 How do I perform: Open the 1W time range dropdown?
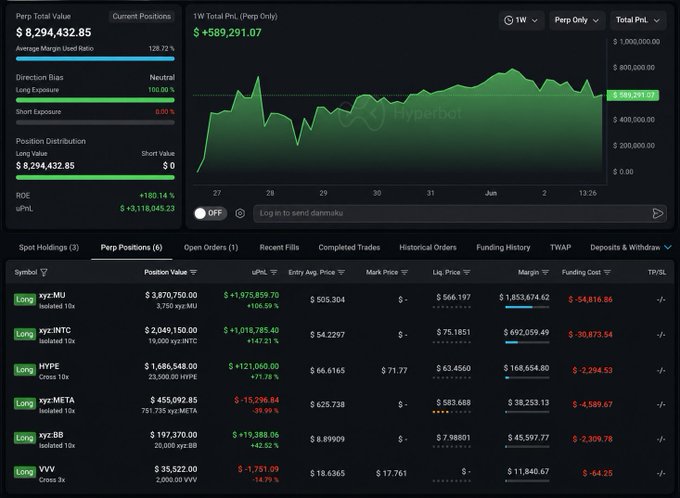click(521, 20)
